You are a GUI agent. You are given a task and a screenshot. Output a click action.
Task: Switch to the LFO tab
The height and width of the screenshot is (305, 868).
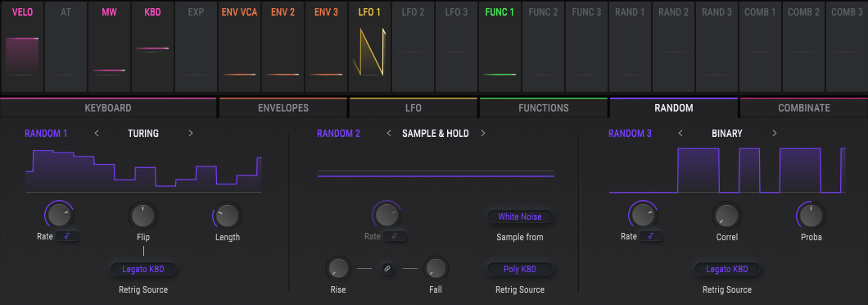coord(414,108)
